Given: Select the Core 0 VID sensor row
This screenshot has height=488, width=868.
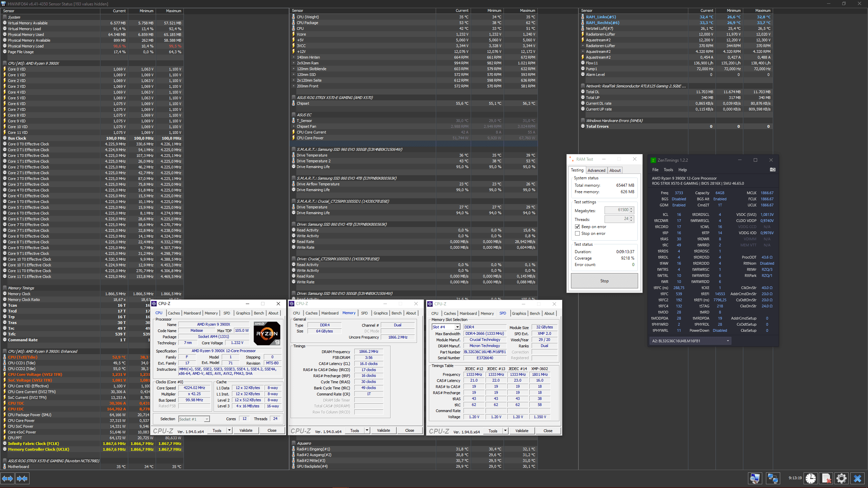Looking at the screenshot, I should (92, 69).
